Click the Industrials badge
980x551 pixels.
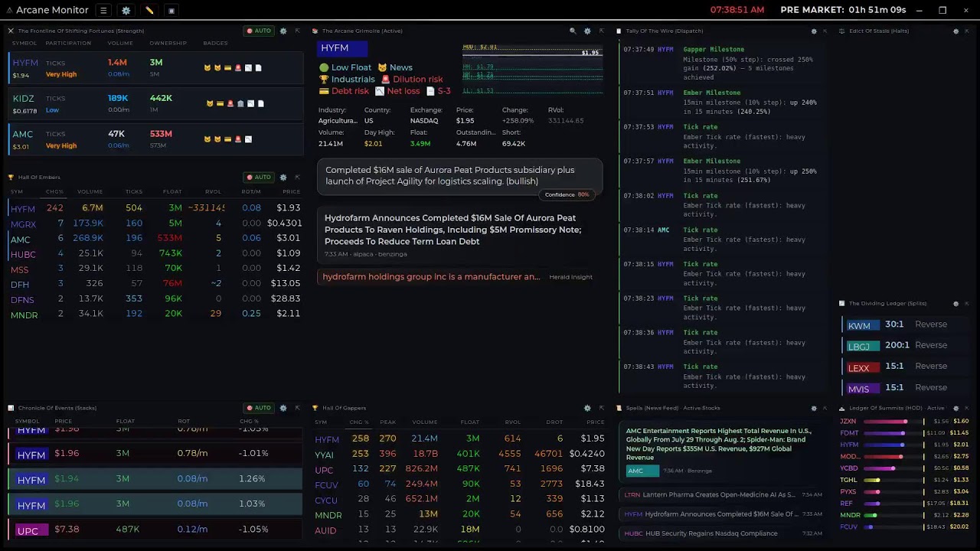click(x=347, y=79)
